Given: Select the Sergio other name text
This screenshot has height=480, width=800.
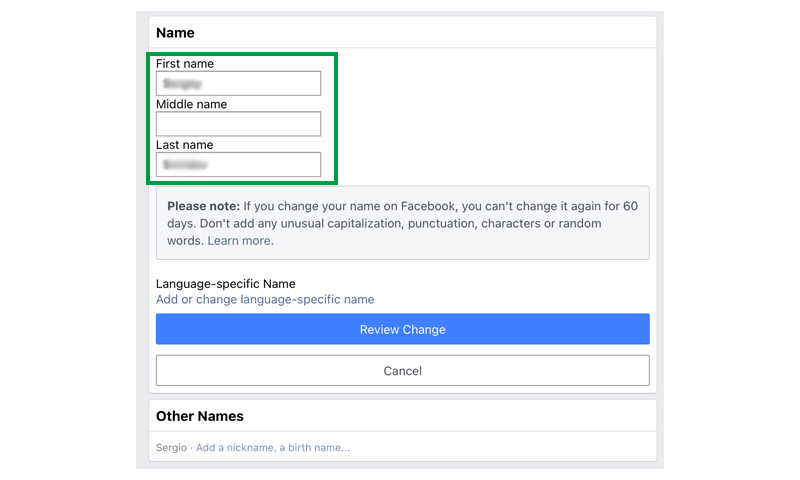Looking at the screenshot, I should (171, 447).
